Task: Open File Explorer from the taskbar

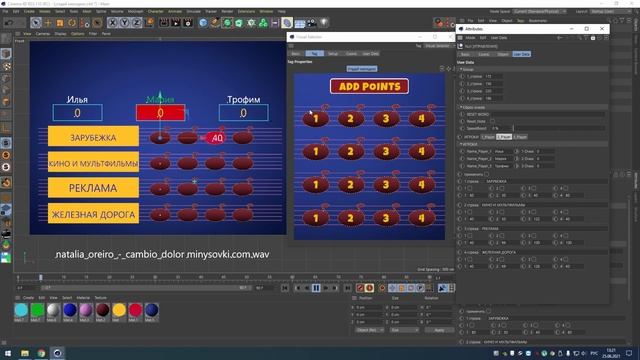Action: pos(25,353)
